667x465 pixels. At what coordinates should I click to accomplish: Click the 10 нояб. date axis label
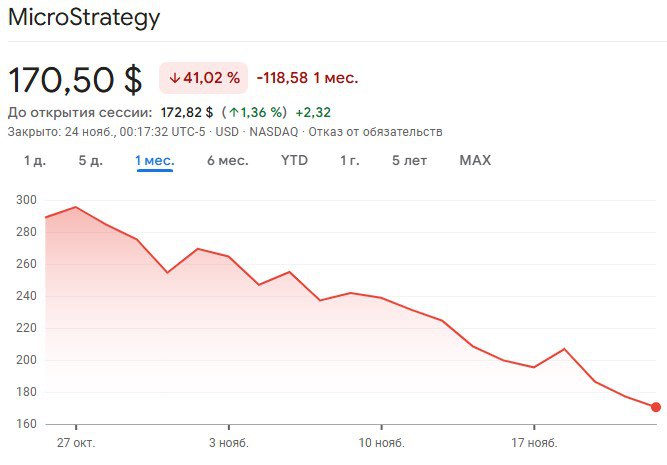tap(380, 441)
